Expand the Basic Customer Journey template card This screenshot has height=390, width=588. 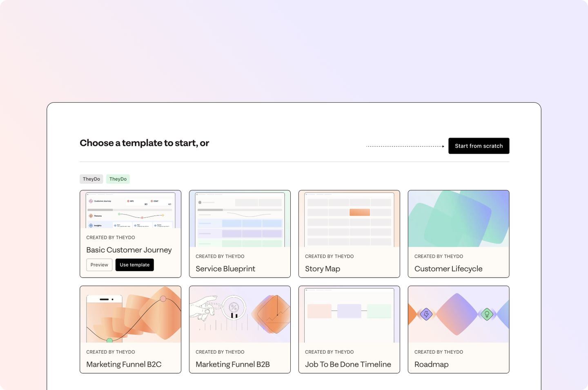click(x=130, y=250)
